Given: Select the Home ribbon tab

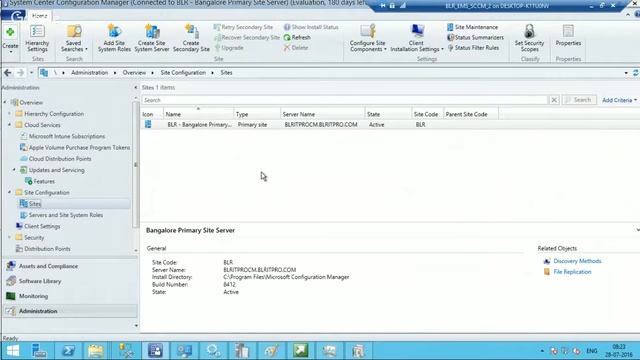Looking at the screenshot, I should [x=40, y=16].
